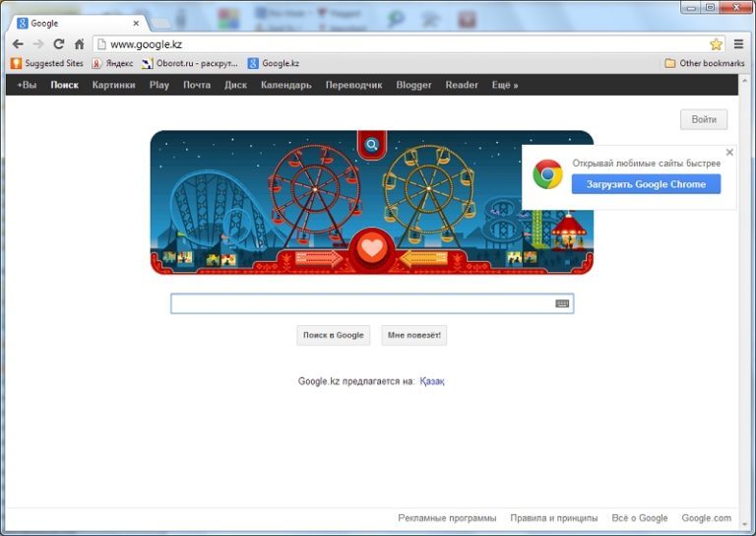
Task: Open Reader in Google bar
Action: 462,85
